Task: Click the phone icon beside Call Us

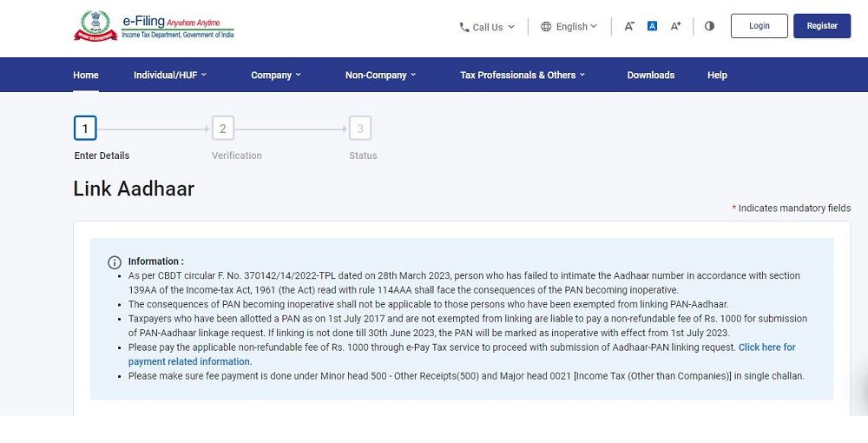Action: (x=464, y=27)
